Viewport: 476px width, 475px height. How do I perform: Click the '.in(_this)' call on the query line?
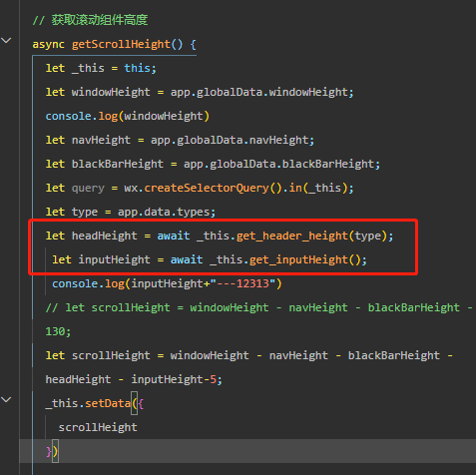[314, 188]
